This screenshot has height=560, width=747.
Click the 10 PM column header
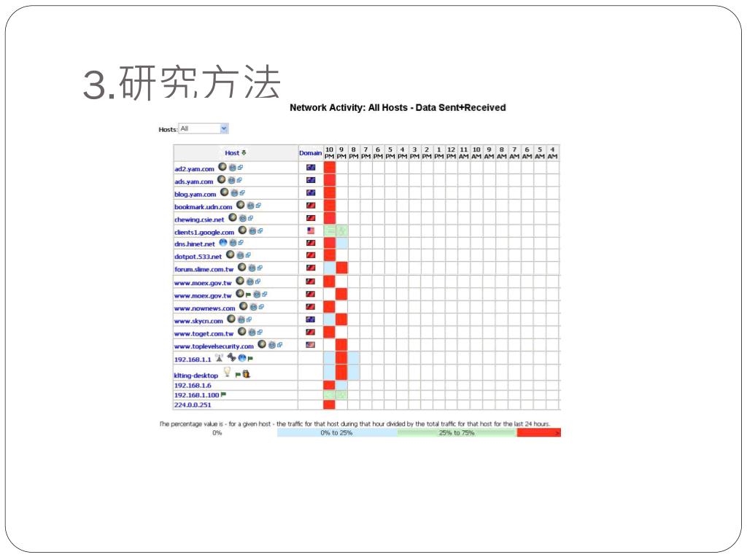(329, 153)
